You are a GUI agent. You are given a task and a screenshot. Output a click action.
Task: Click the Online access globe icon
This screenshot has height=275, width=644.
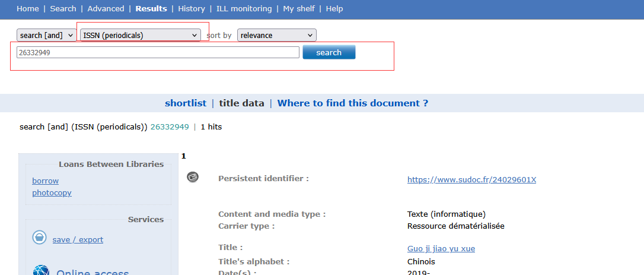41,271
